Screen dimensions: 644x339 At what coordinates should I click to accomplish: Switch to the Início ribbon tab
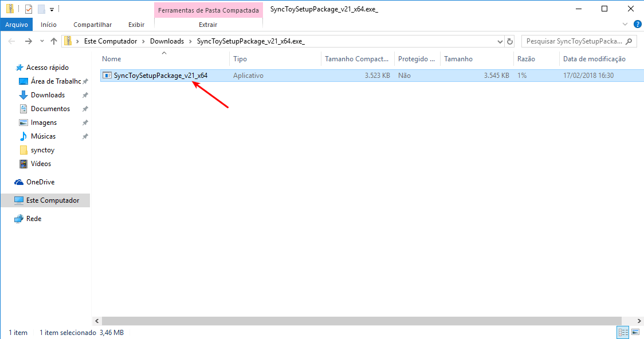point(49,25)
